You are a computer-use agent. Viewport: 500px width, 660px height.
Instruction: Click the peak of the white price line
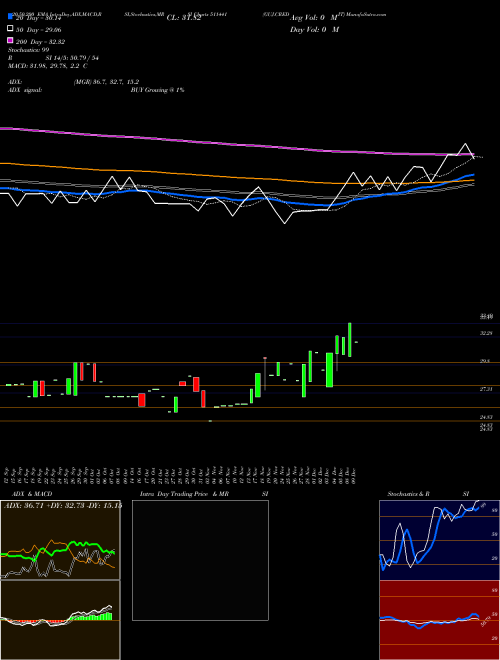pyautogui.click(x=465, y=144)
